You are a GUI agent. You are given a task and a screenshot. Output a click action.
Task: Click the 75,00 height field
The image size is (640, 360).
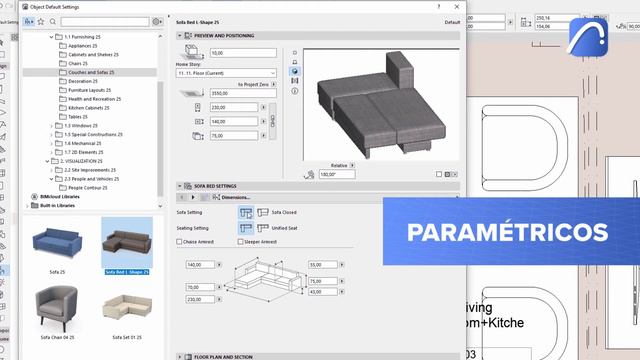click(234, 136)
